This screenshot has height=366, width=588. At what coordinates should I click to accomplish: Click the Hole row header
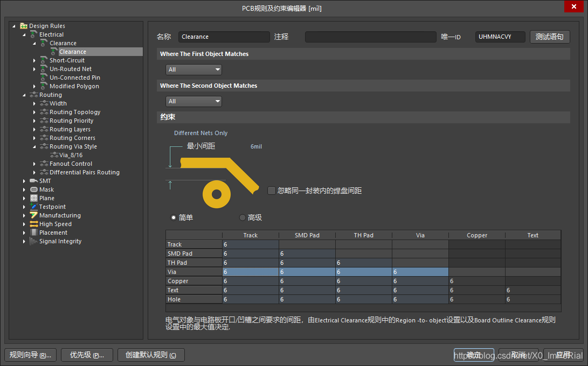[194, 299]
